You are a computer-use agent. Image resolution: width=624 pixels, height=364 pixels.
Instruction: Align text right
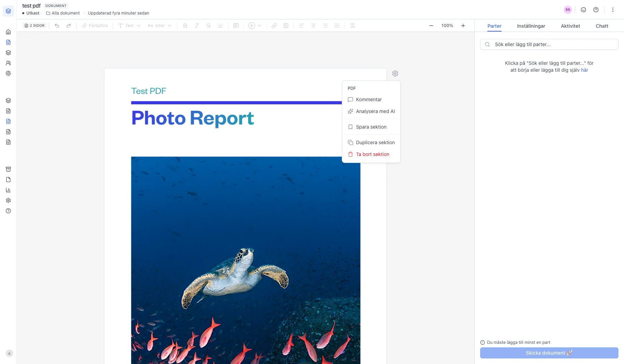click(325, 26)
